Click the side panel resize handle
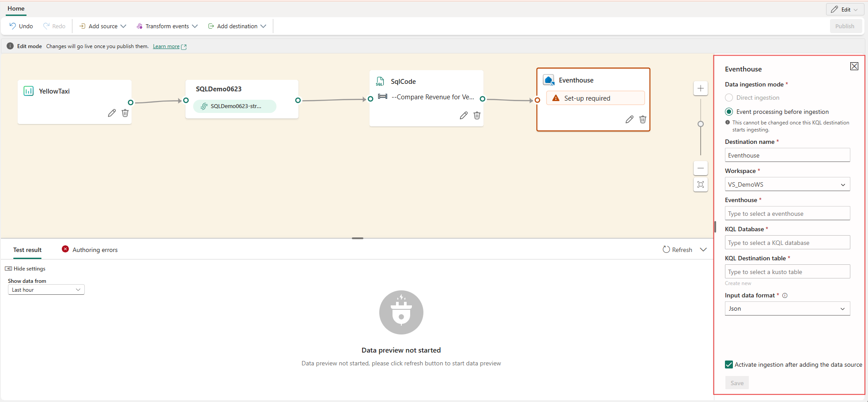This screenshot has width=868, height=402. (x=715, y=227)
